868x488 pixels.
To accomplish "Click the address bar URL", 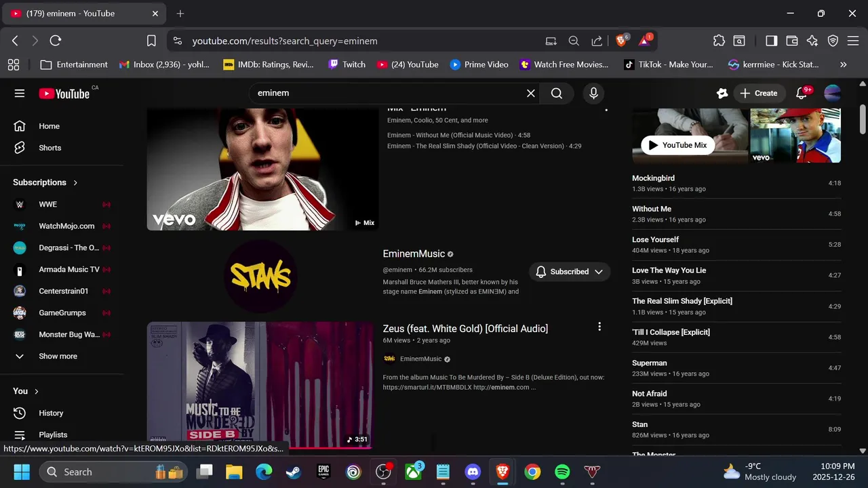I will pyautogui.click(x=285, y=41).
